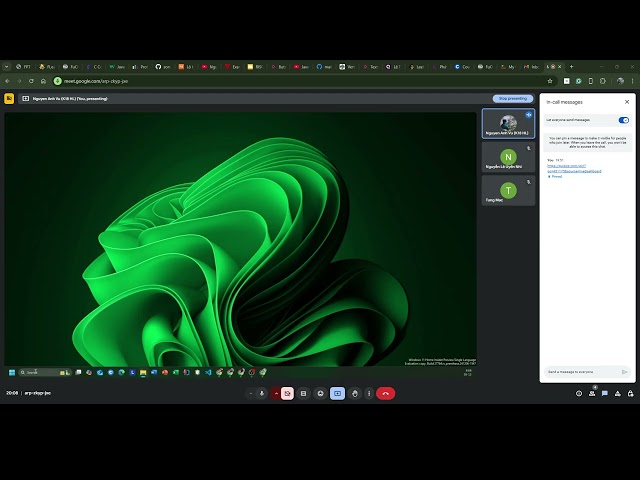Click the send message arrow

click(x=624, y=372)
